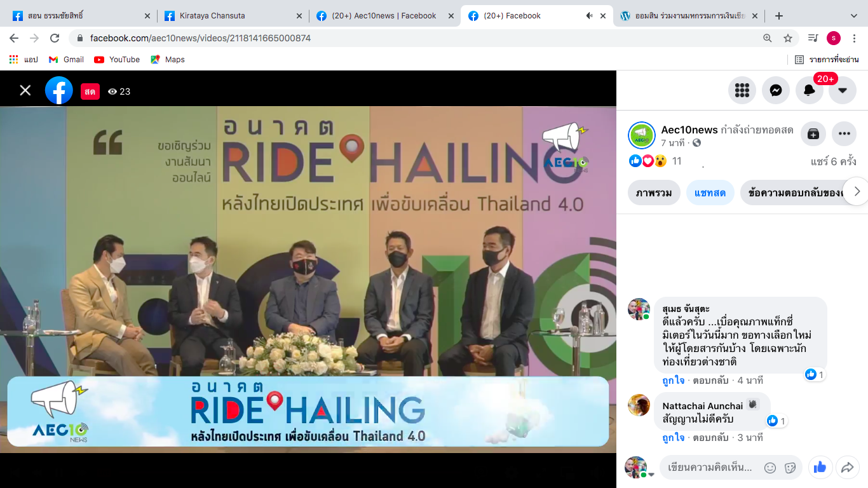Open the heart reaction emoji icon
Screen dimensions: 868x488
coord(648,161)
